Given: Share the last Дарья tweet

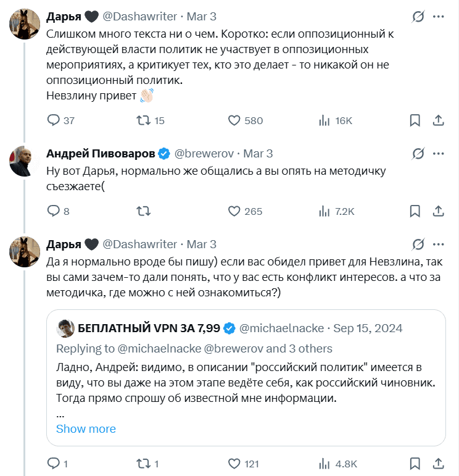Looking at the screenshot, I should 438,464.
